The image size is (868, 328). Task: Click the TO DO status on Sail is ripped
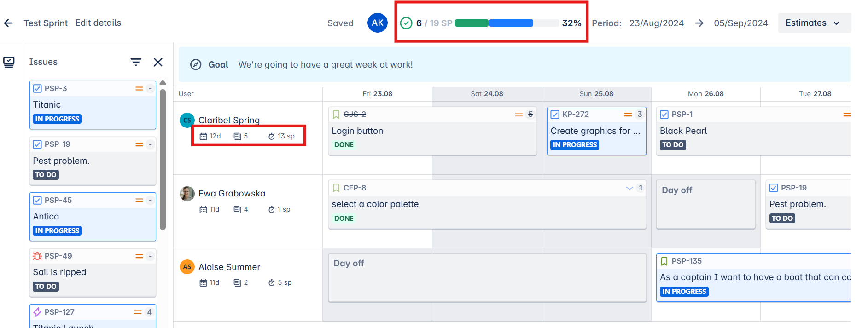click(x=46, y=286)
